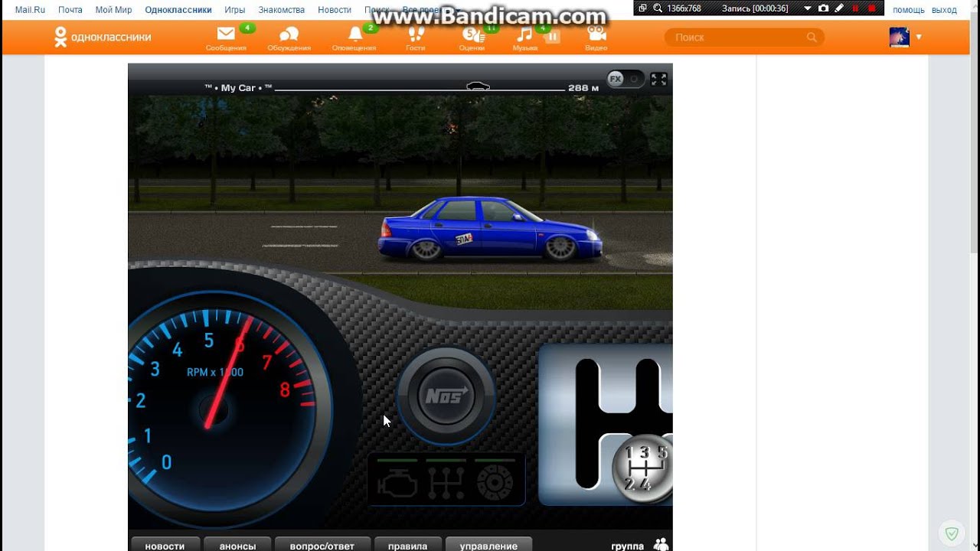Click the Mail.Ru link
This screenshot has height=551, width=980.
30,10
